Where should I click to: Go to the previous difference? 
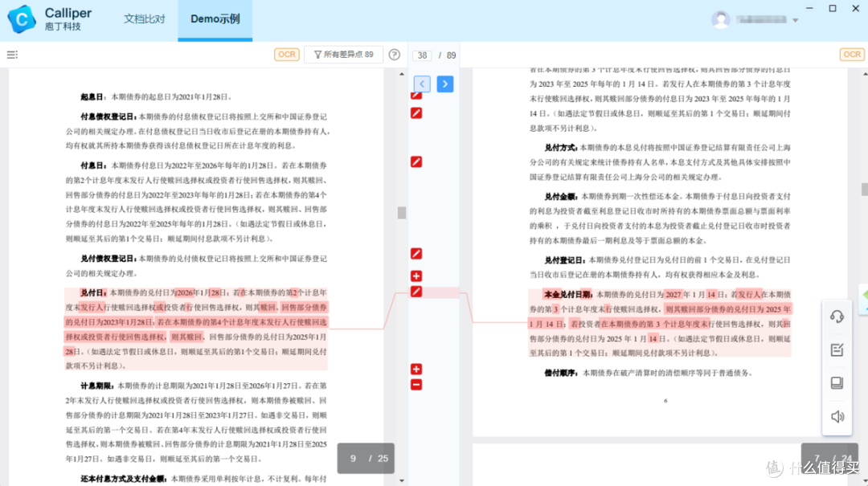[422, 84]
